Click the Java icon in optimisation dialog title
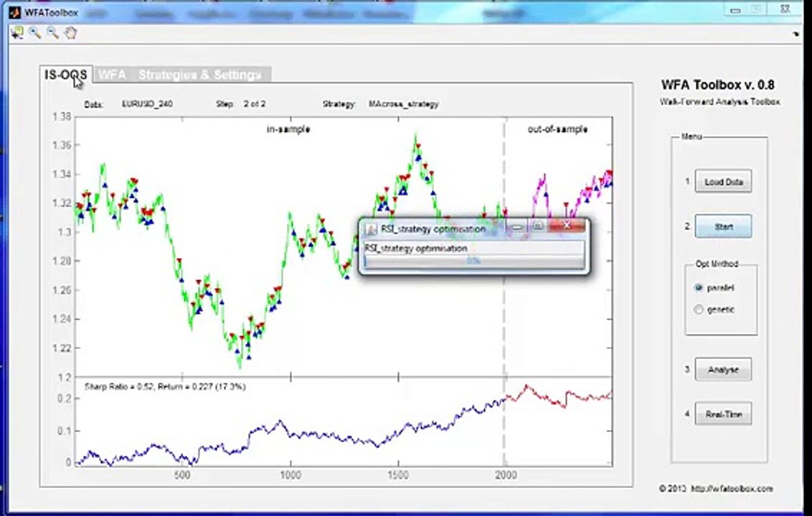812x516 pixels. [371, 229]
